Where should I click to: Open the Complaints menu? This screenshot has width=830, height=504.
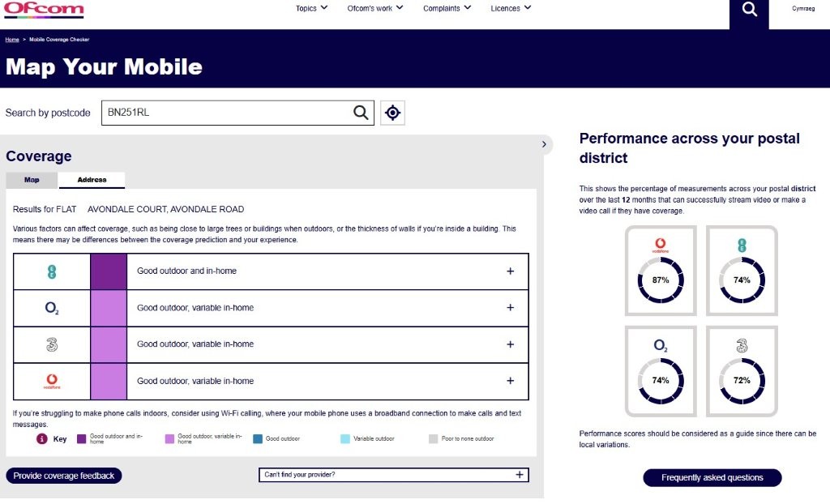coord(447,9)
